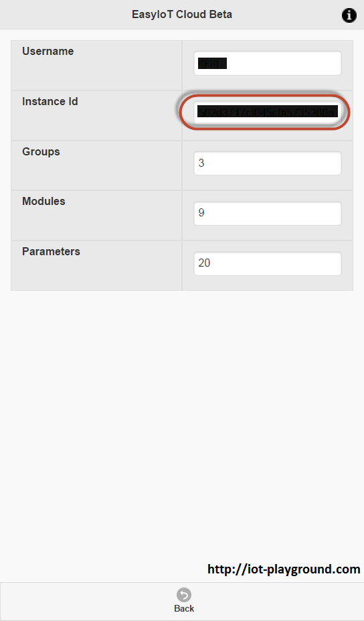Click the Instance Id label
Screen dimensions: 364x621
coord(50,101)
